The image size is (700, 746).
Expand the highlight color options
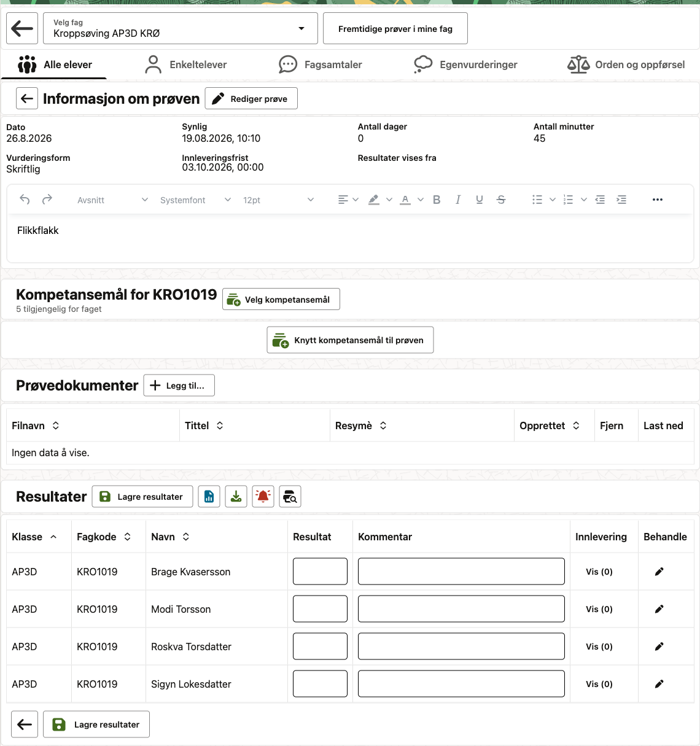[389, 200]
